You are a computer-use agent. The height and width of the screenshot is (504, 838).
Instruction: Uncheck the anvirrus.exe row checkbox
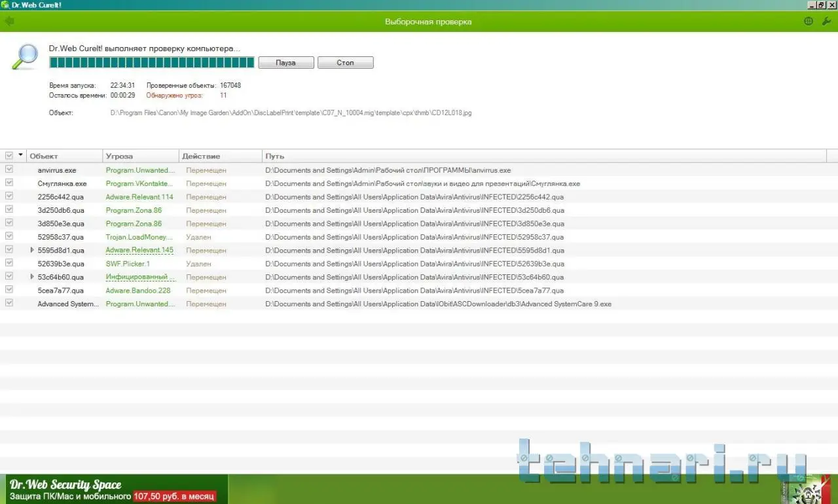point(9,170)
